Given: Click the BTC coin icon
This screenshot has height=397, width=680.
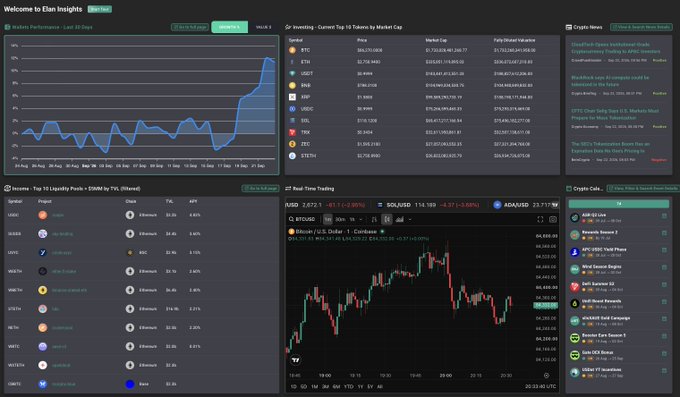Looking at the screenshot, I should 292,50.
